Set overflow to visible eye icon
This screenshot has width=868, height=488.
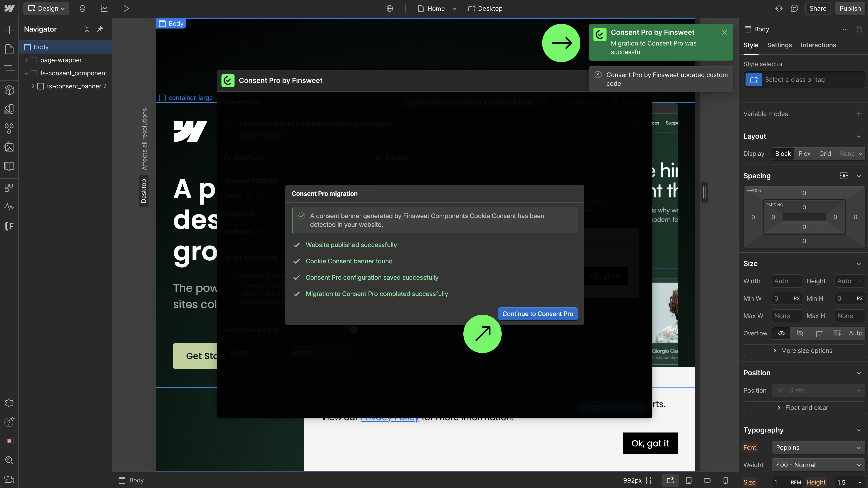tap(781, 333)
